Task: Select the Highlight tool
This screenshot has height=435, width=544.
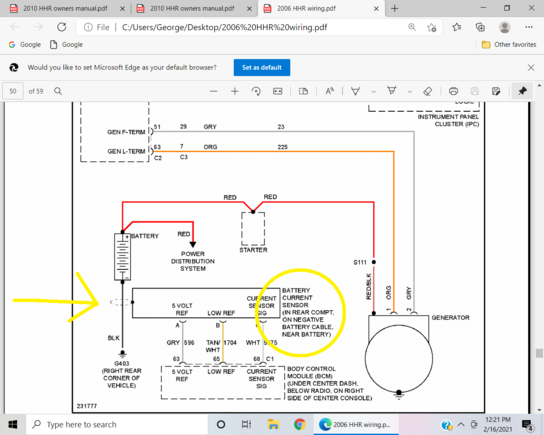Action: point(392,91)
